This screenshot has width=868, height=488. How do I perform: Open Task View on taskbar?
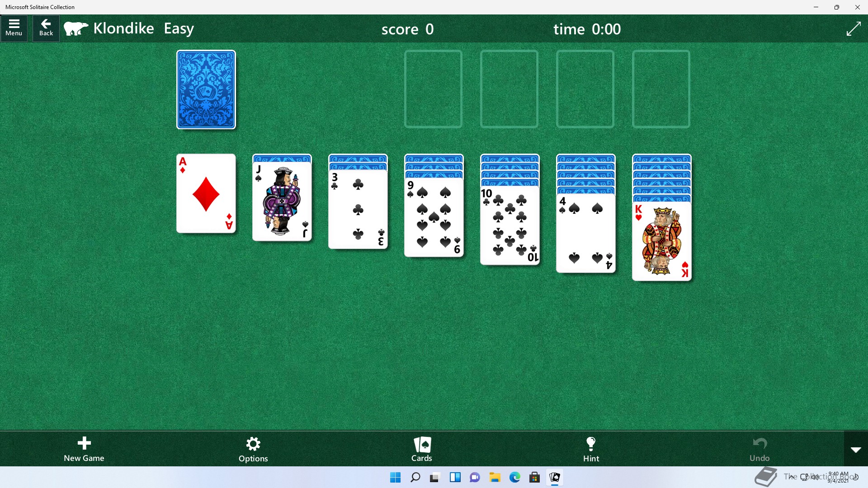click(435, 477)
